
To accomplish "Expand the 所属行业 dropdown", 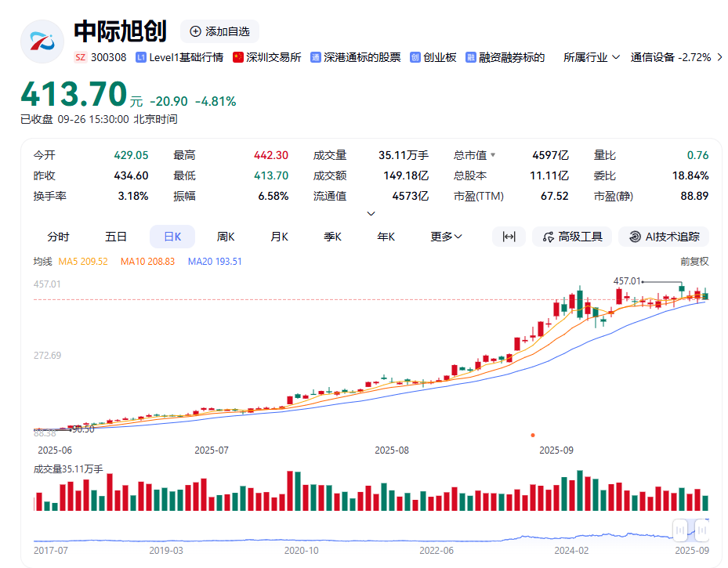I will point(592,57).
